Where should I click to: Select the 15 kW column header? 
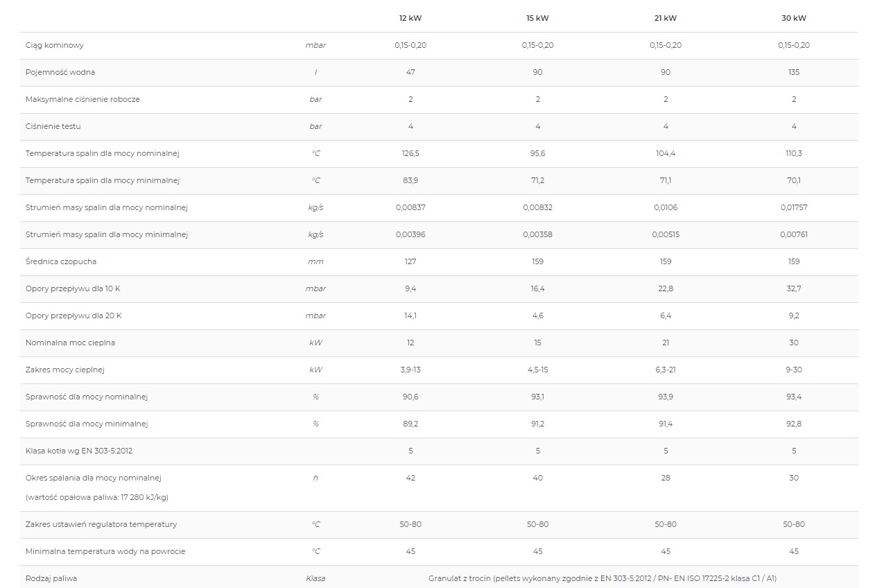537,18
